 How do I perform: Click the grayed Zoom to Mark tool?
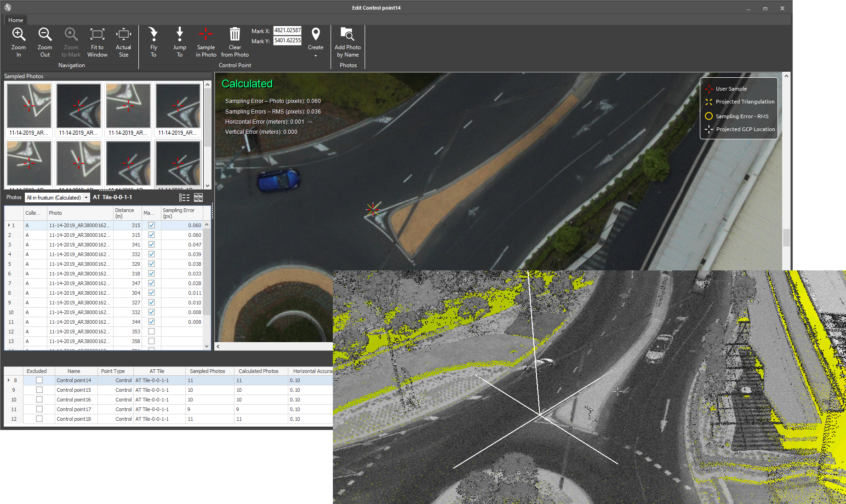tap(71, 42)
